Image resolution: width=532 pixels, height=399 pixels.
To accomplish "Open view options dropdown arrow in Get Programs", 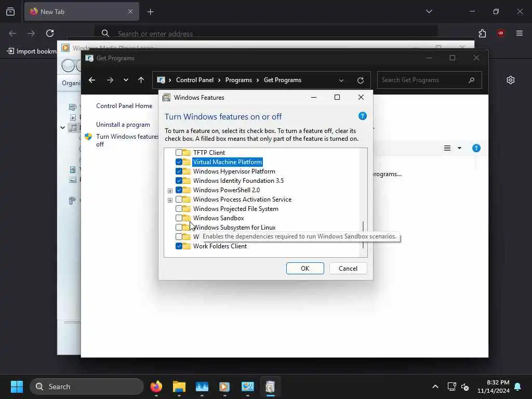I will click(459, 148).
